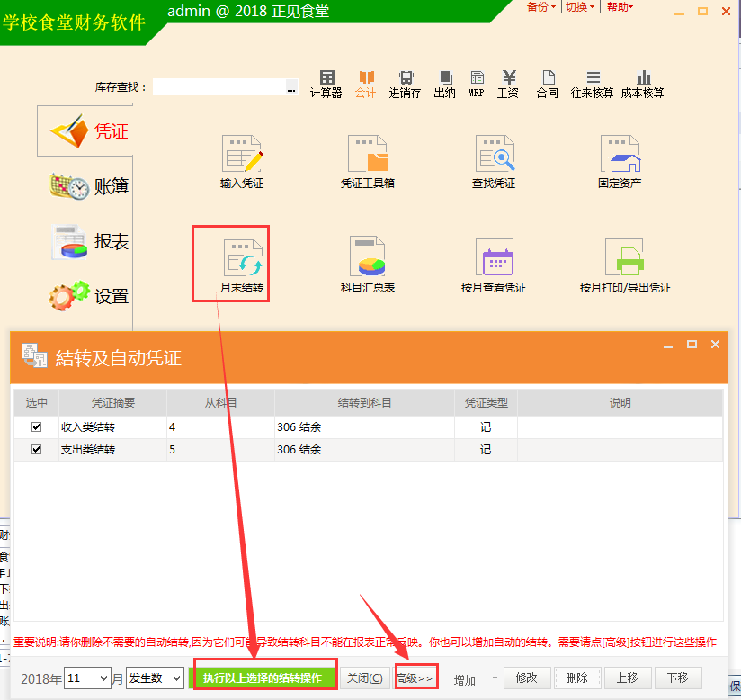Expand the 增加 dropdown arrow
Viewport: 741px width, 700px height.
pos(494,679)
